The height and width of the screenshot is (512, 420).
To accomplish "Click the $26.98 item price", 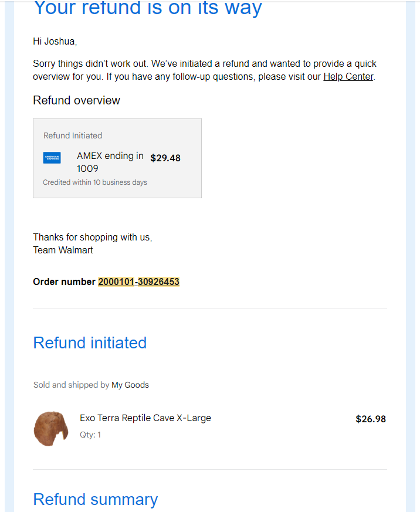I will [x=371, y=419].
